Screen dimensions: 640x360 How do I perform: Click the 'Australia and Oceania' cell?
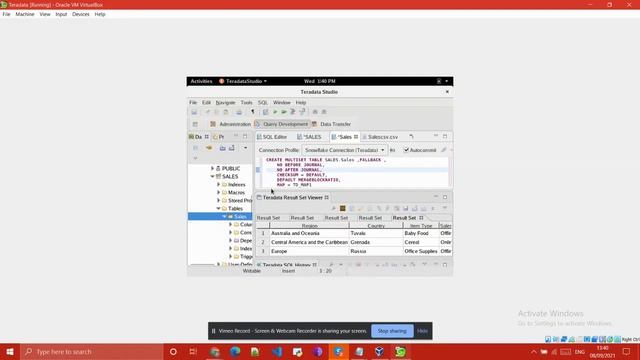(x=309, y=233)
